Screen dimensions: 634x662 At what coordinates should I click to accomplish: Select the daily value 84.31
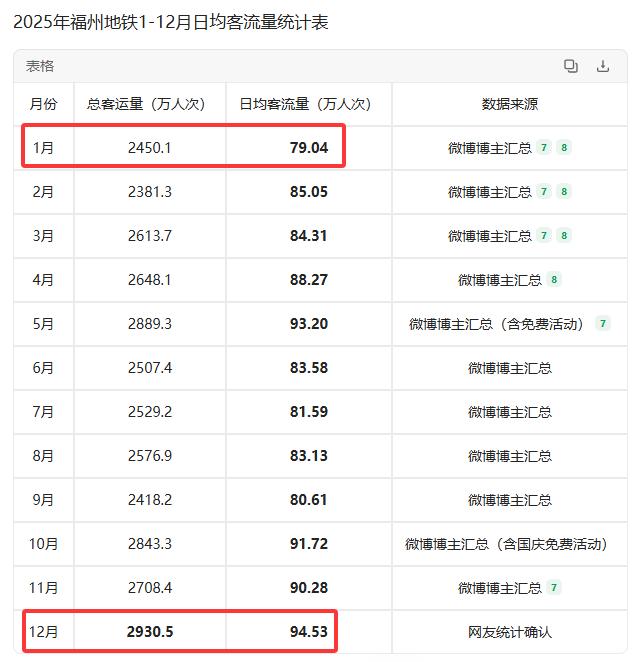(309, 236)
